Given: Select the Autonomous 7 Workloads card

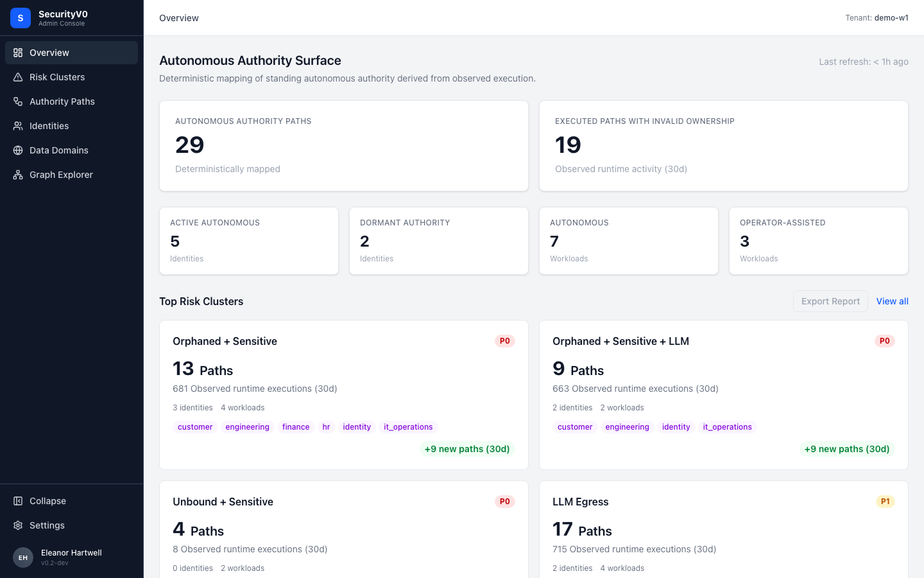Looking at the screenshot, I should [x=629, y=241].
